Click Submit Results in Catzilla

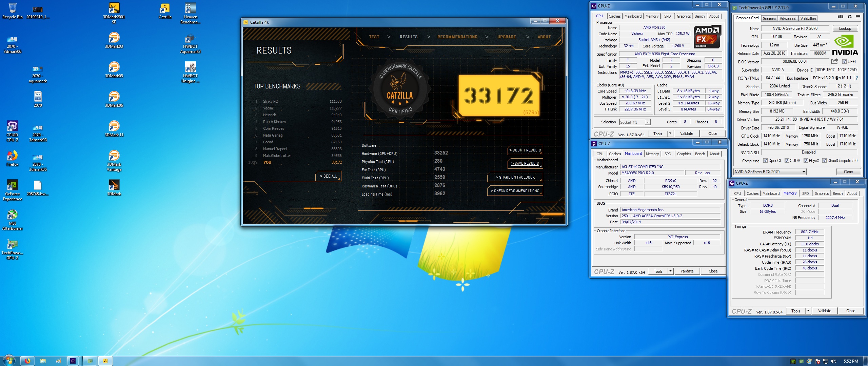(x=525, y=150)
